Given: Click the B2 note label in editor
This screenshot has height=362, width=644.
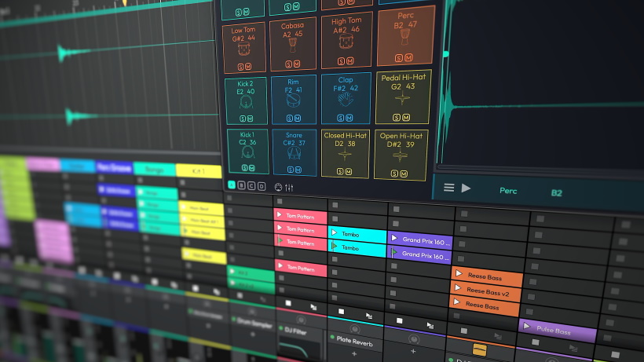Looking at the screenshot, I should click(556, 193).
